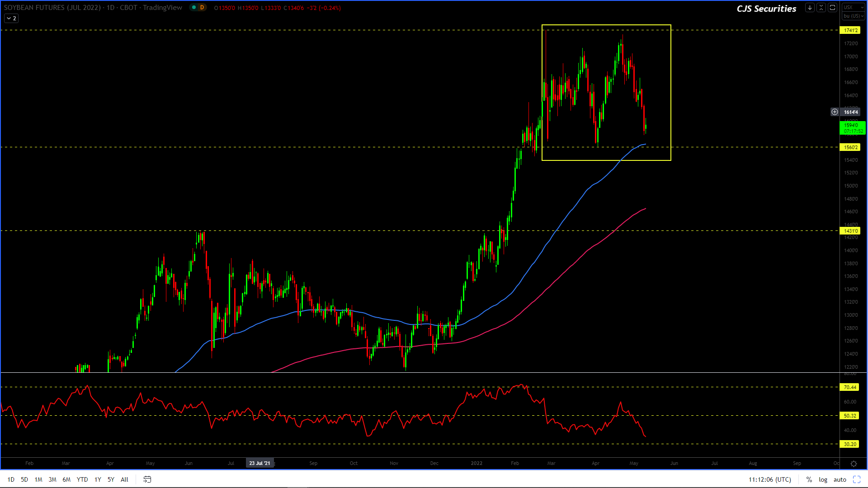Open the bu (US) unit dropdown

pos(853,16)
